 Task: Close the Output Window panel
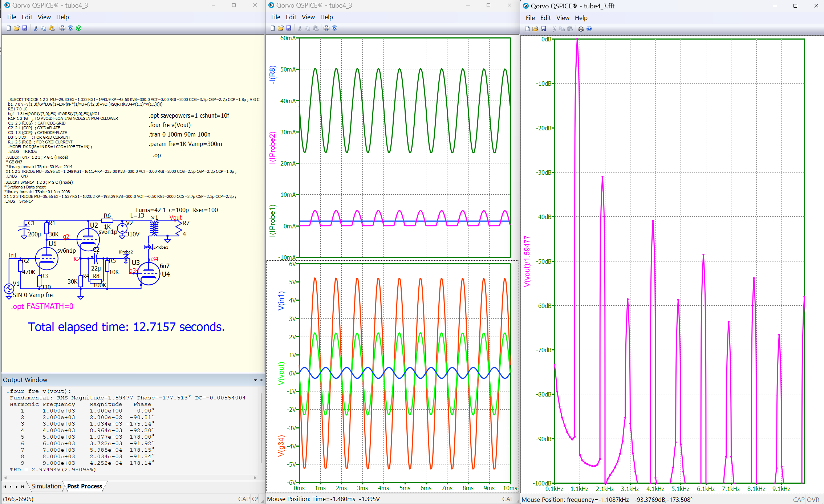coord(261,380)
